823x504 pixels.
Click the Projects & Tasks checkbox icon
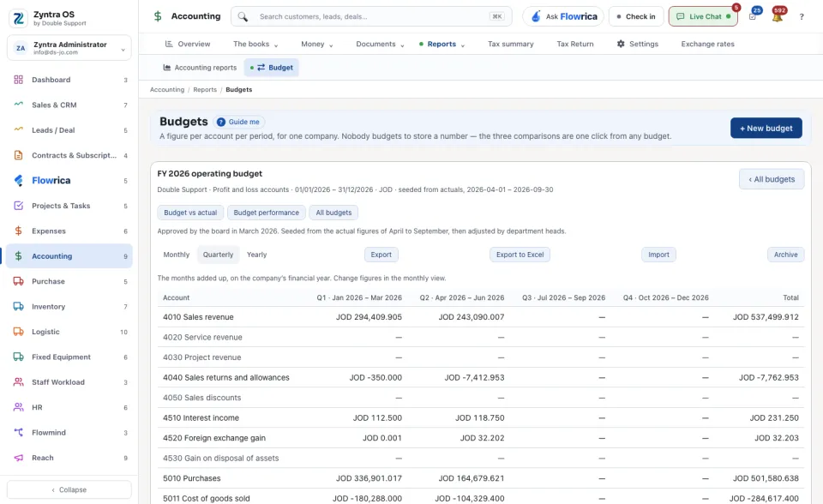pyautogui.click(x=18, y=206)
